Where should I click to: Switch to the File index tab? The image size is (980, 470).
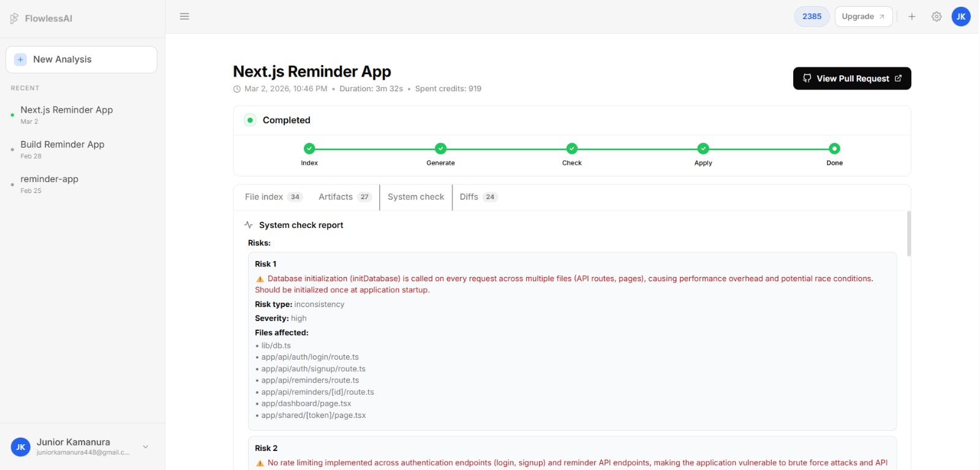pos(273,197)
